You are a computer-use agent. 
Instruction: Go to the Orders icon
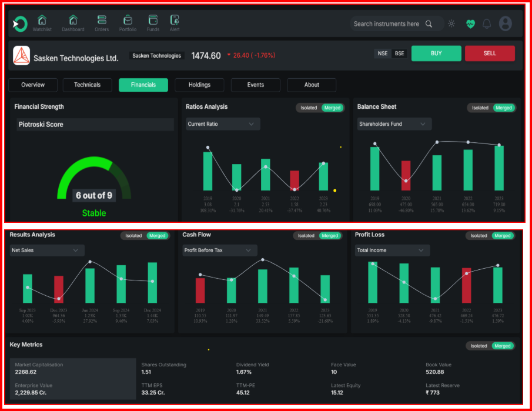[102, 20]
